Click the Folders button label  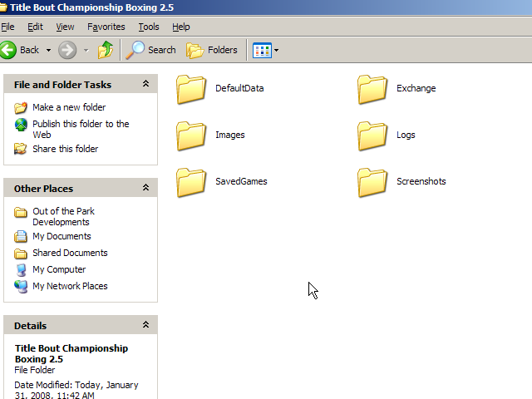(222, 50)
